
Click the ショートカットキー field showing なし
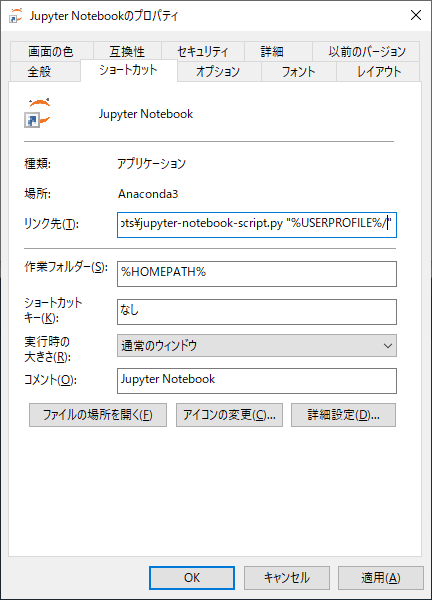pos(257,312)
